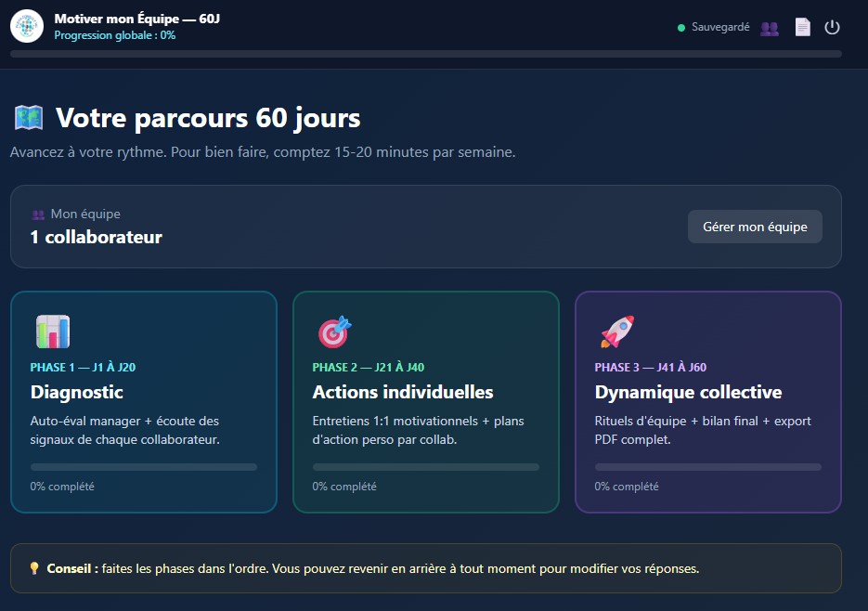The image size is (868, 611).
Task: Open the Diagnostic phase heading
Action: point(76,392)
